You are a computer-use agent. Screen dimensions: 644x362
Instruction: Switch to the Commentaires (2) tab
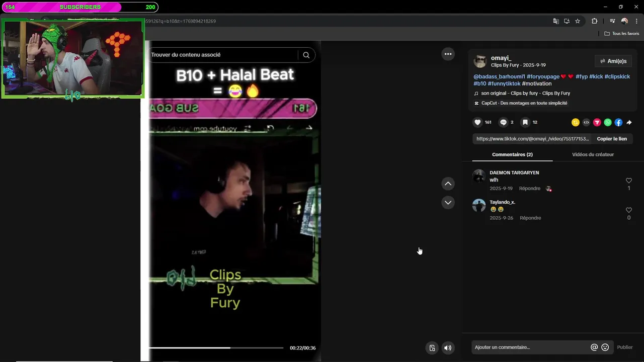(512, 154)
